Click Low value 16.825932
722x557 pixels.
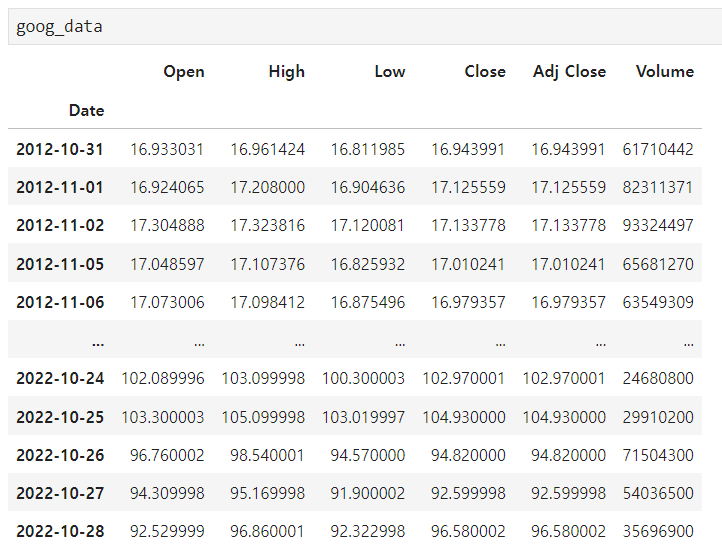tap(368, 264)
